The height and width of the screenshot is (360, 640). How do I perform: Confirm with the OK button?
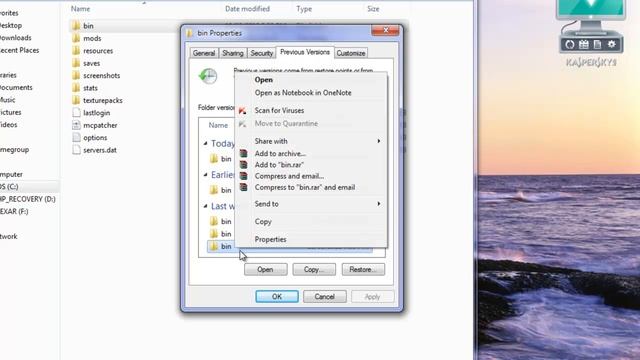tap(277, 297)
